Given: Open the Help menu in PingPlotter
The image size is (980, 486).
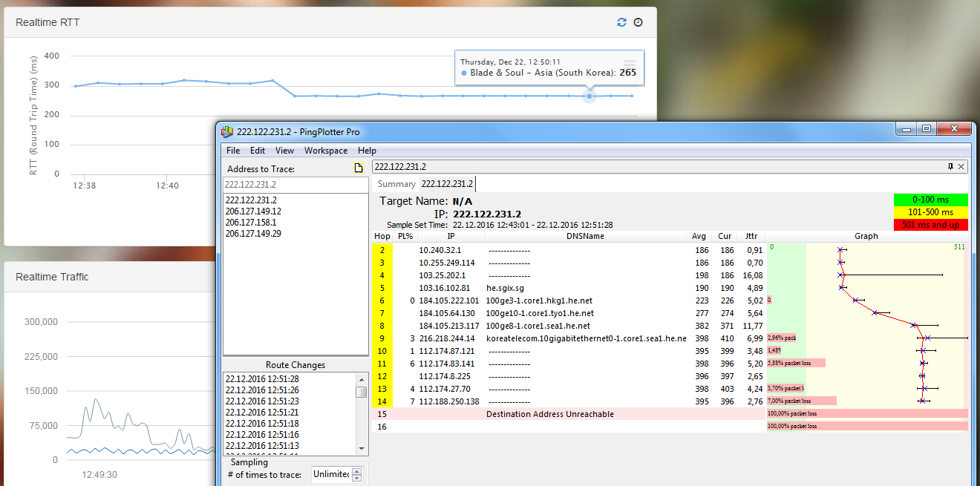Looking at the screenshot, I should [367, 151].
